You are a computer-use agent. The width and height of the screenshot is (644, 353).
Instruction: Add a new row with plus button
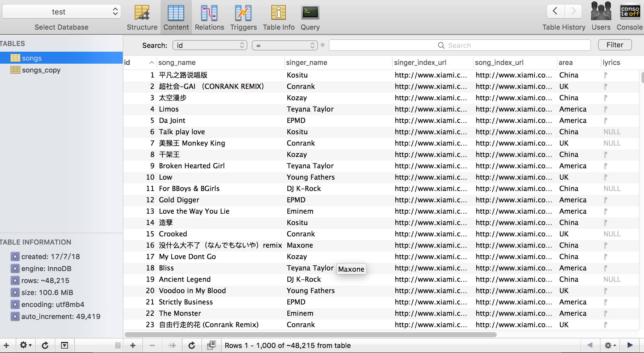[133, 345]
